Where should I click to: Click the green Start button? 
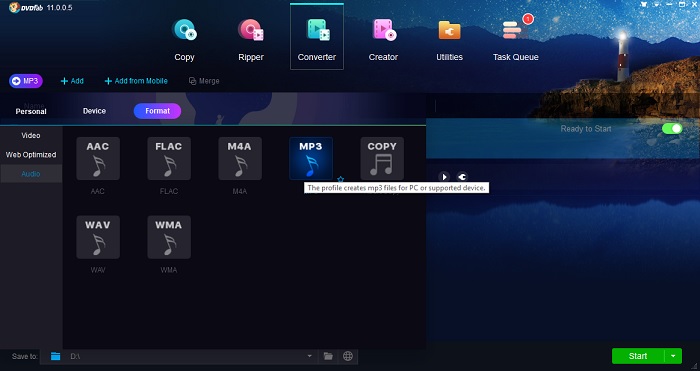click(x=638, y=356)
